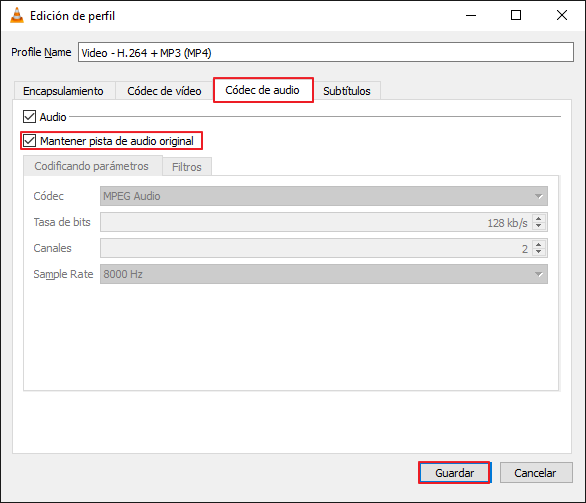Viewport: 586px width, 503px height.
Task: Click the VLC cone icon in title bar
Action: 17,15
